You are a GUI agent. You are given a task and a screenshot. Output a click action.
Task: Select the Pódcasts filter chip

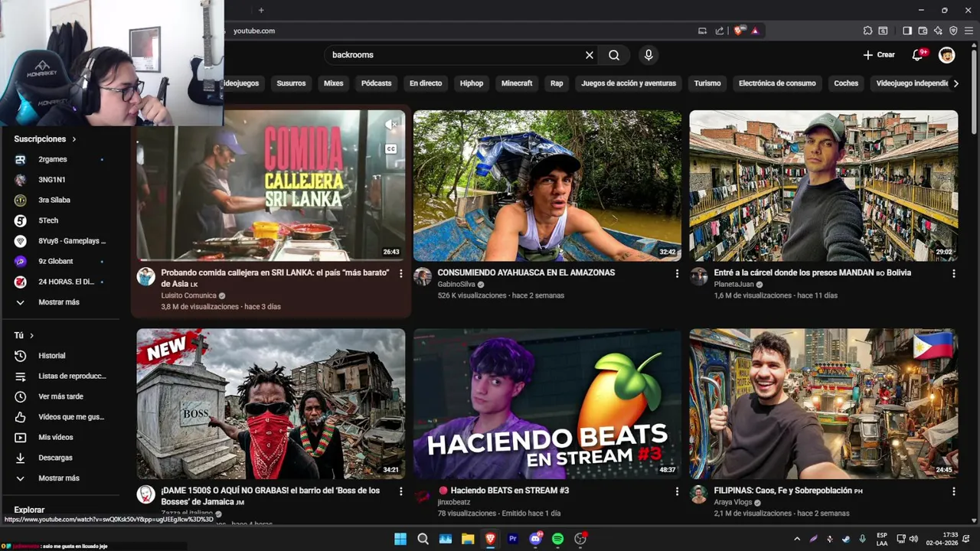pyautogui.click(x=376, y=83)
